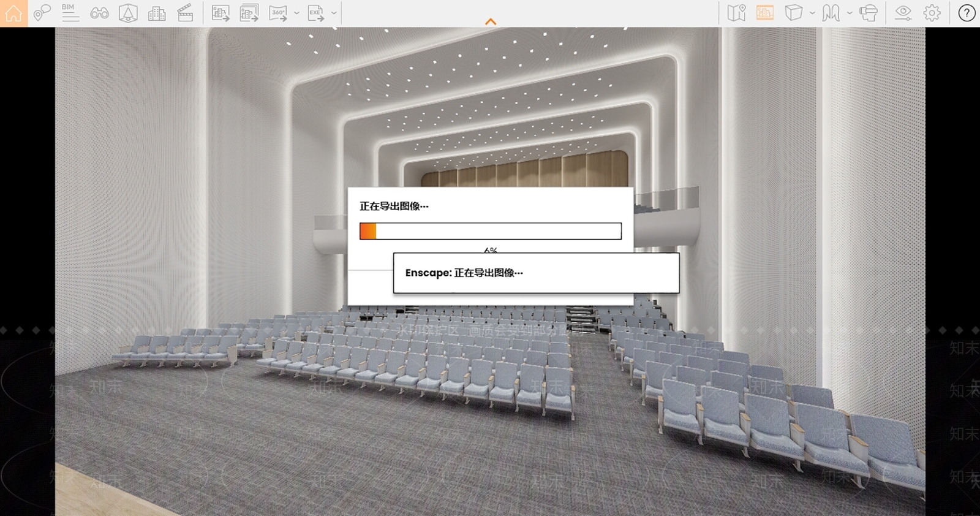
Task: Open the map with location pin icon
Action: 736,13
